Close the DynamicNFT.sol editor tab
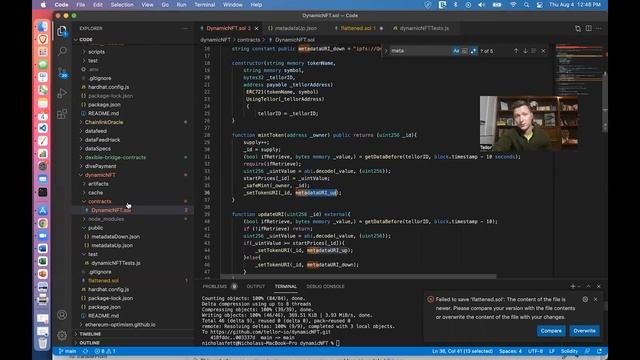 (257, 29)
